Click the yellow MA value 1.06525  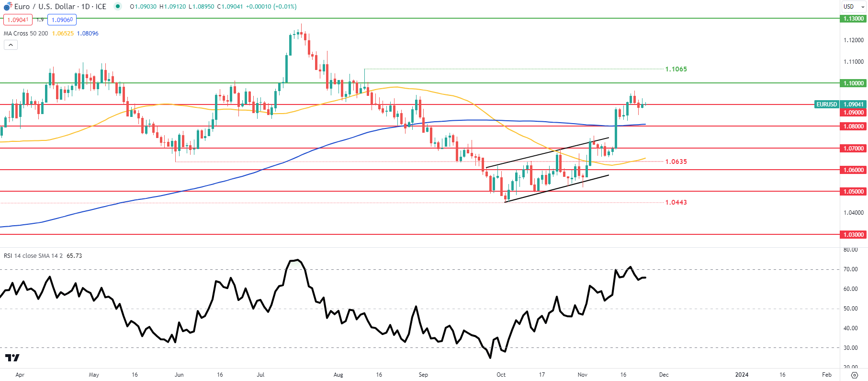[x=63, y=34]
